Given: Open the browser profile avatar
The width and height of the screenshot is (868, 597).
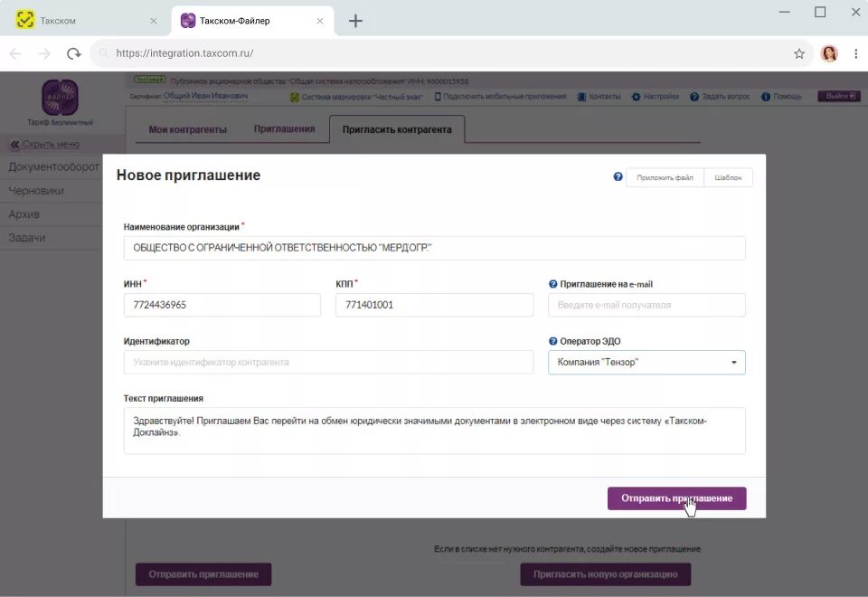Looking at the screenshot, I should tap(829, 53).
